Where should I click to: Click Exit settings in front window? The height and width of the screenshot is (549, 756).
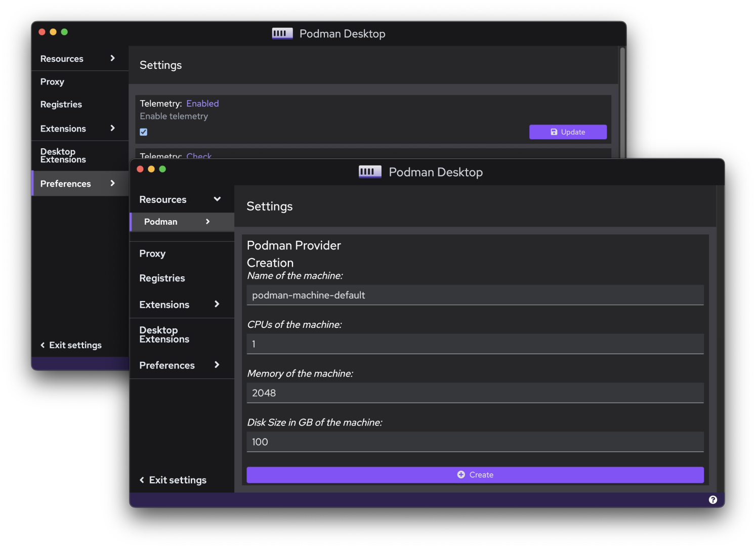coord(173,480)
